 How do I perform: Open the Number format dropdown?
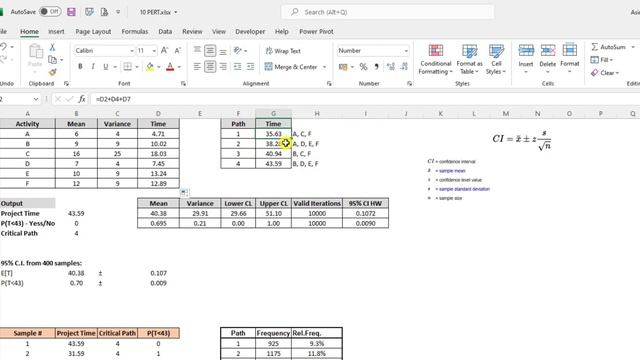point(406,51)
